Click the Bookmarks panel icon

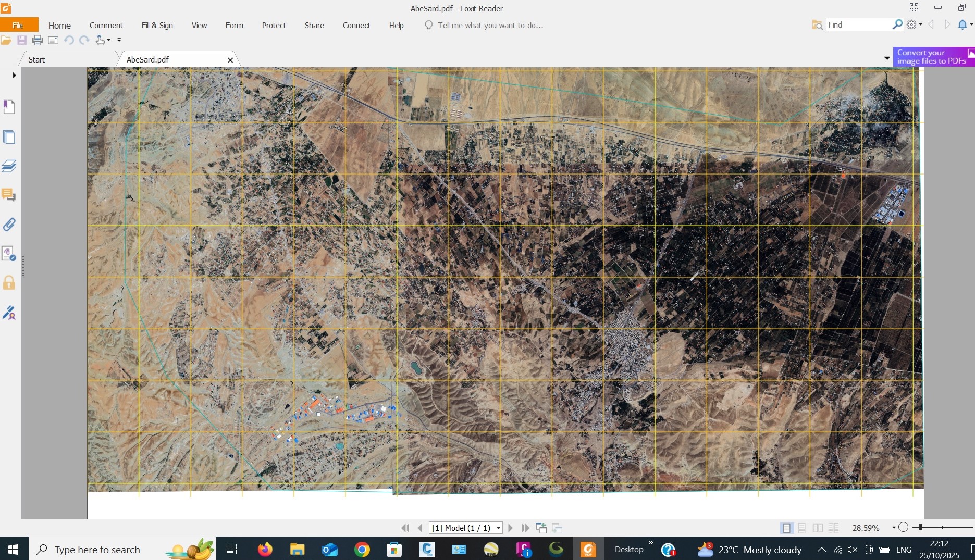(x=9, y=107)
